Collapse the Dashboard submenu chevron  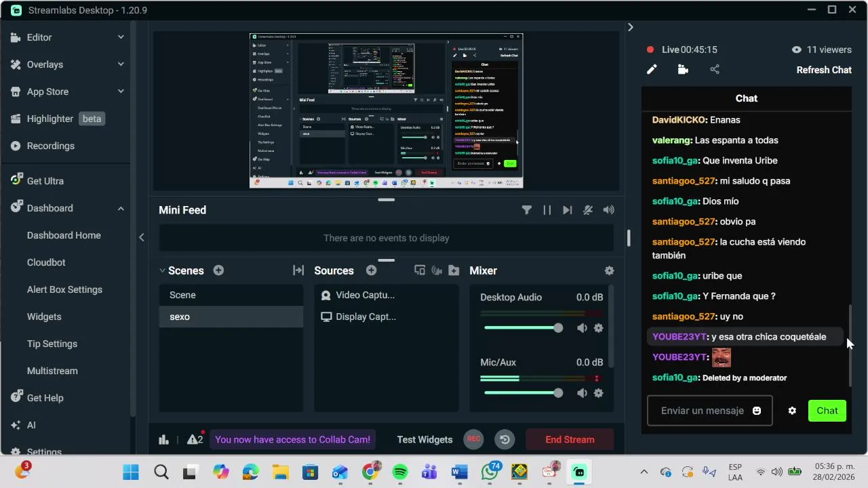[121, 208]
